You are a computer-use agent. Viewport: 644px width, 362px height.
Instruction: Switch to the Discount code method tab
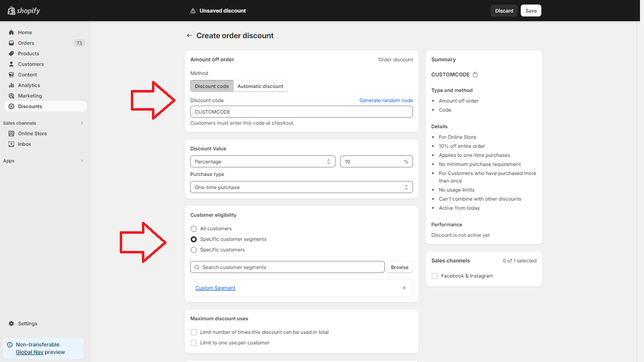tap(212, 86)
